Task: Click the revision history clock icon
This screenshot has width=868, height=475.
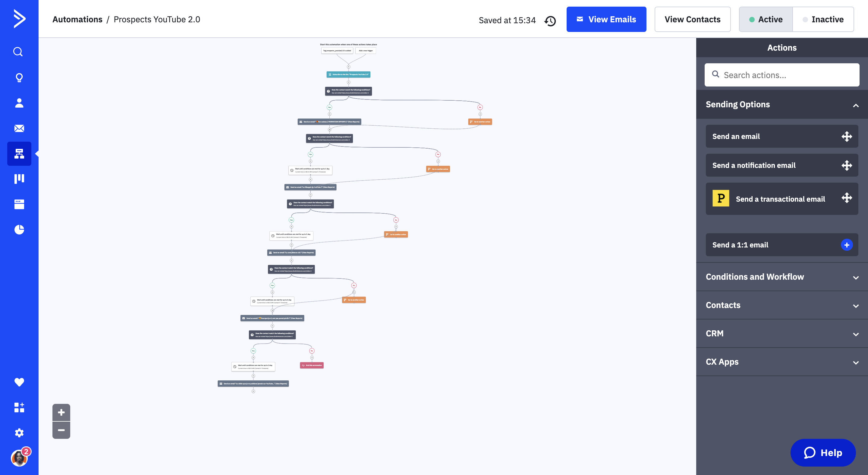Action: [x=550, y=20]
